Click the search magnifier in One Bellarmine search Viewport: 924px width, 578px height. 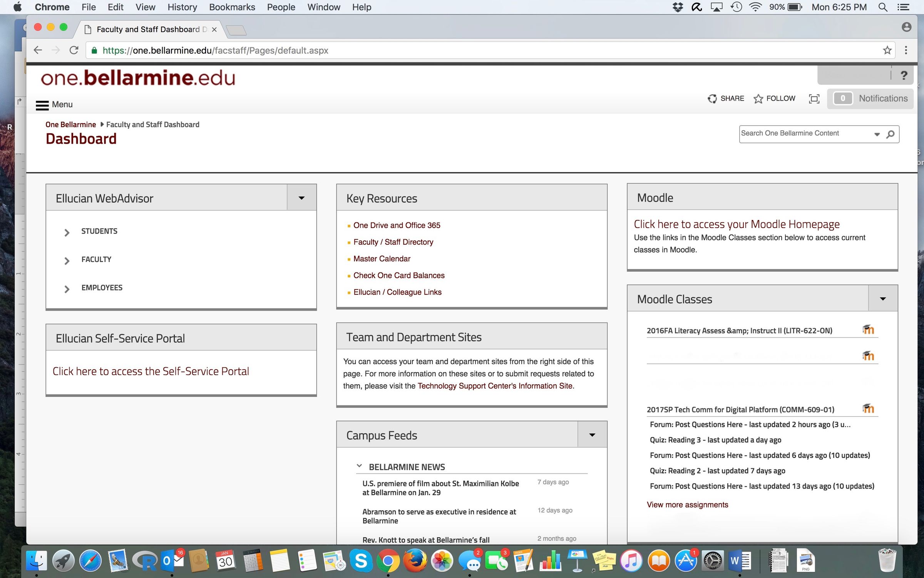(891, 134)
